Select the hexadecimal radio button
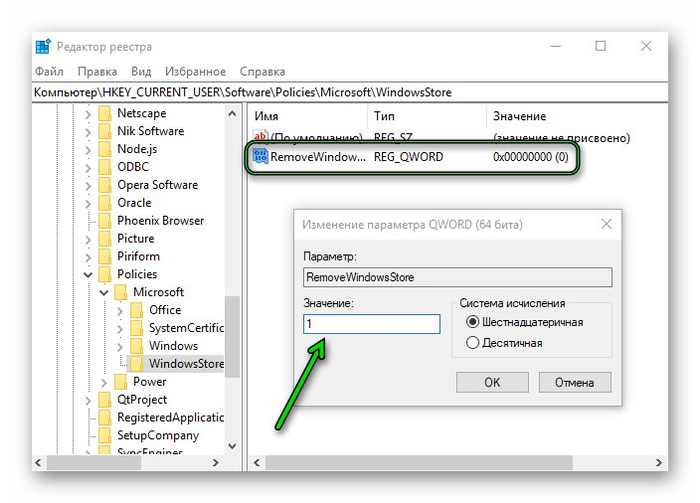Screen dimensions: 700x503 pos(473,322)
